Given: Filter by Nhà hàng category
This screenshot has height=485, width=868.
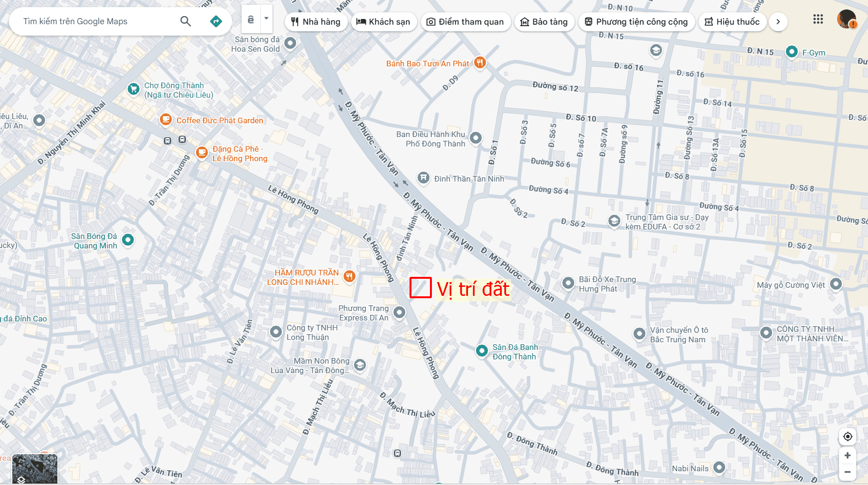Looking at the screenshot, I should [316, 22].
